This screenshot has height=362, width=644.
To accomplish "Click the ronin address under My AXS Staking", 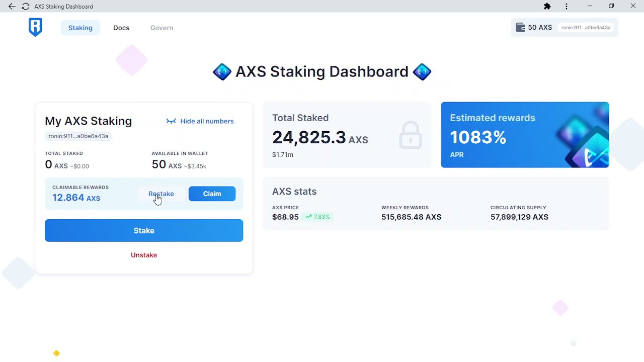I will click(78, 136).
